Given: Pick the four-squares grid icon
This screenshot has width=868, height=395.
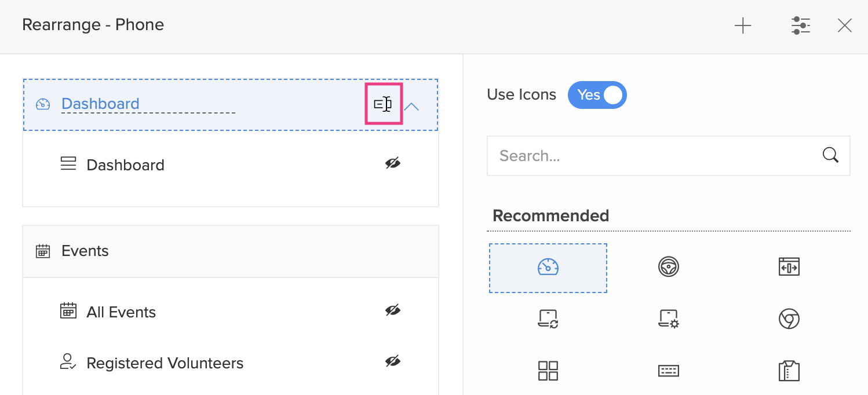Looking at the screenshot, I should tap(548, 371).
